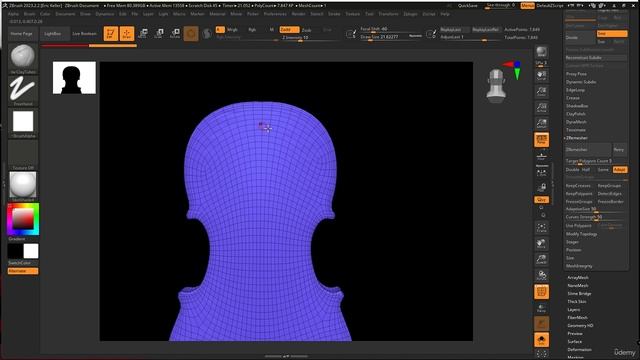Click the Zoom canvas icon
Image resolution: width=640 pixels, height=360 pixels.
click(x=542, y=91)
